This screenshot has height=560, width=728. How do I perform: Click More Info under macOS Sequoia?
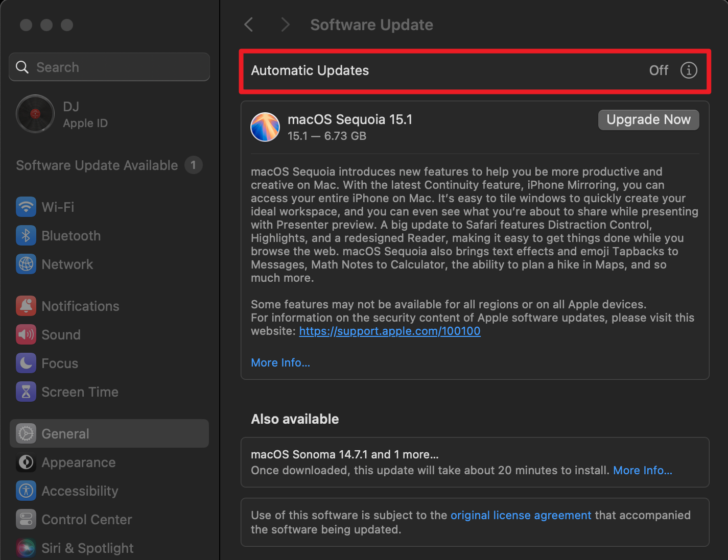pos(280,362)
